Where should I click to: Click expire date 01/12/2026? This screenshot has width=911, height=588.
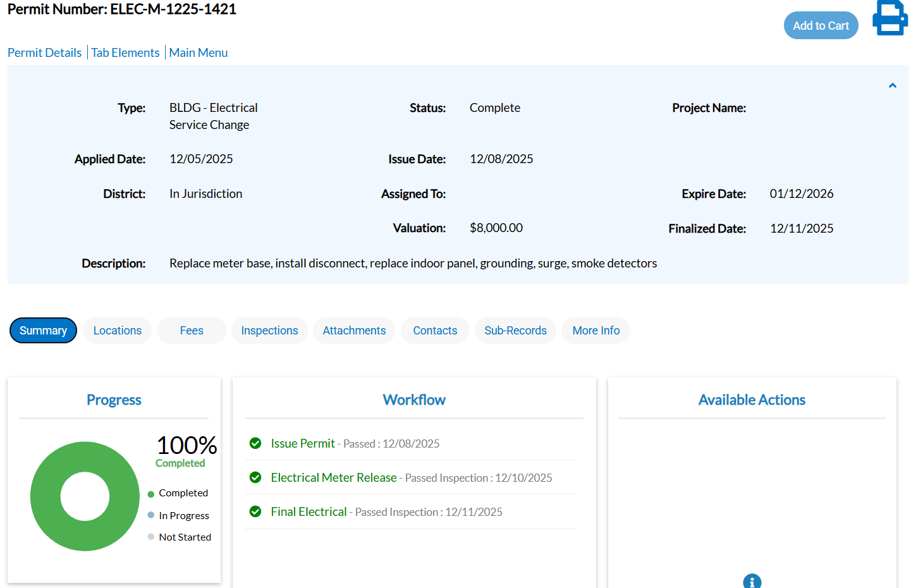(x=802, y=193)
